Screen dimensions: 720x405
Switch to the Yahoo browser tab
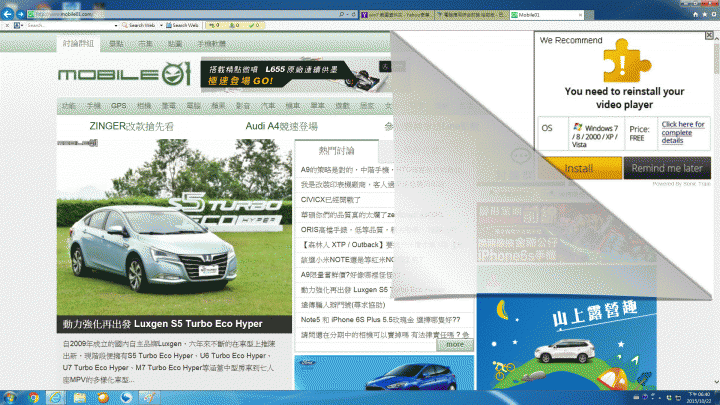(388, 15)
